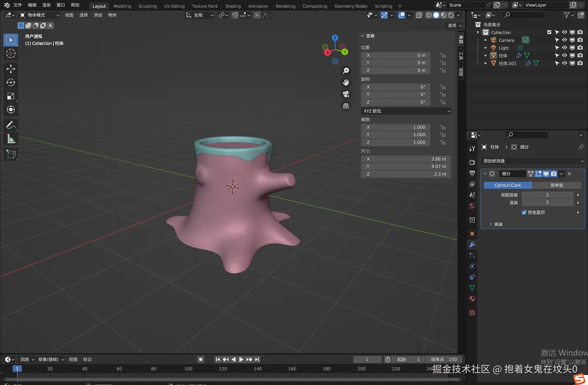The height and width of the screenshot is (385, 588).
Task: Toggle Collection exclude checkbox in outliner
Action: (x=549, y=33)
